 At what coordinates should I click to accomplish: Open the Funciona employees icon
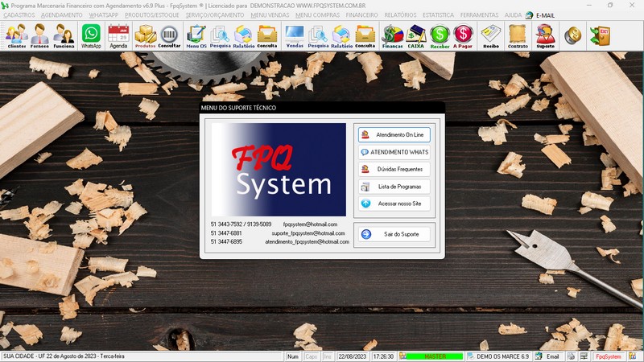click(64, 36)
